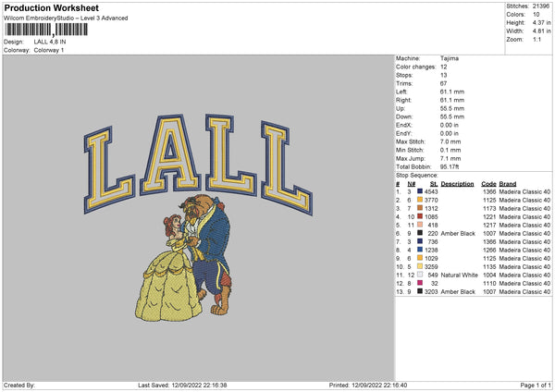Click the magenta swatch in row 12
The width and height of the screenshot is (555, 392).
coord(420,283)
